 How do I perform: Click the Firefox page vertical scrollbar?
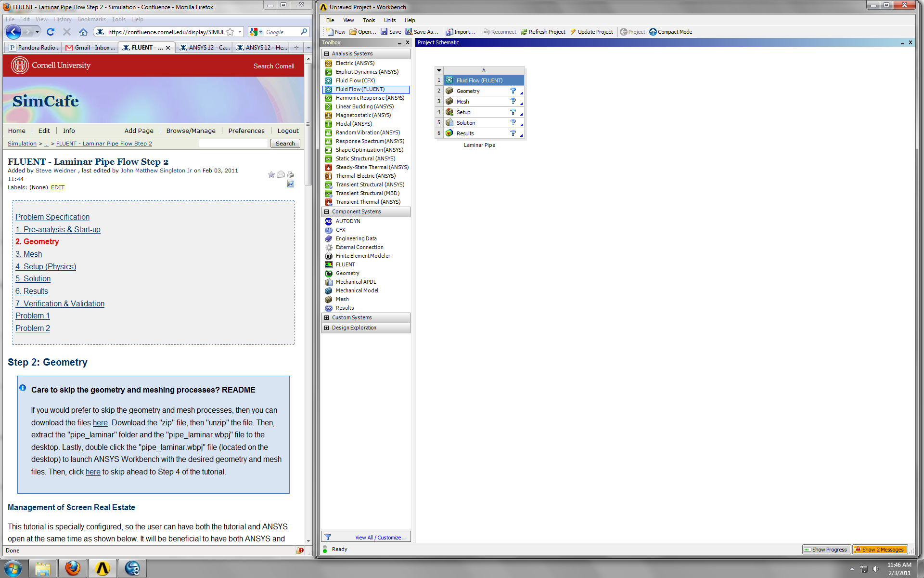coord(308,125)
